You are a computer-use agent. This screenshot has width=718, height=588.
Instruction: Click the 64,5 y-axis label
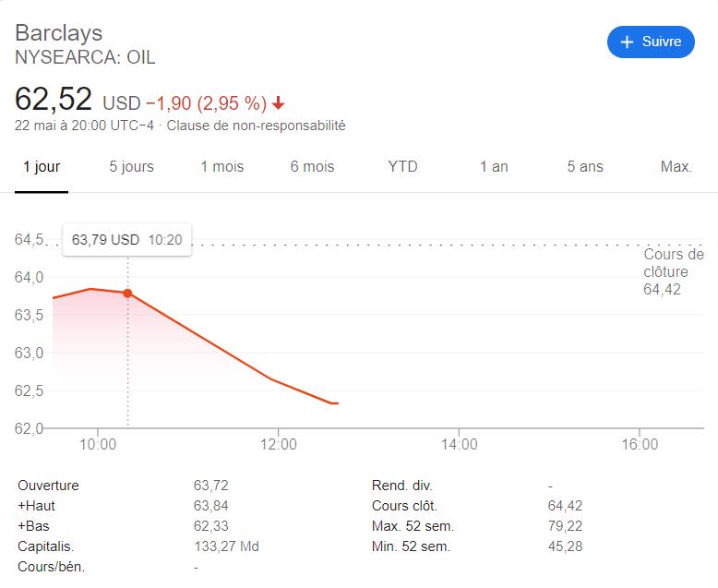pos(29,239)
